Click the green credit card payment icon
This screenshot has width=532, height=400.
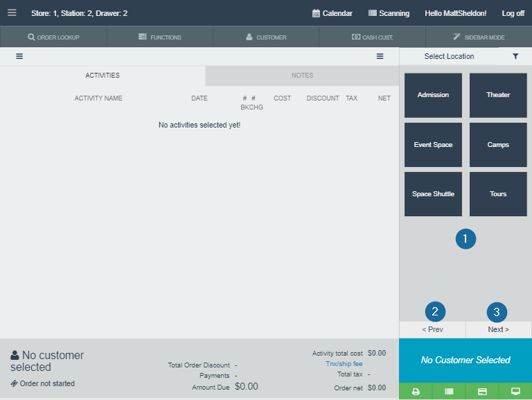(x=482, y=392)
